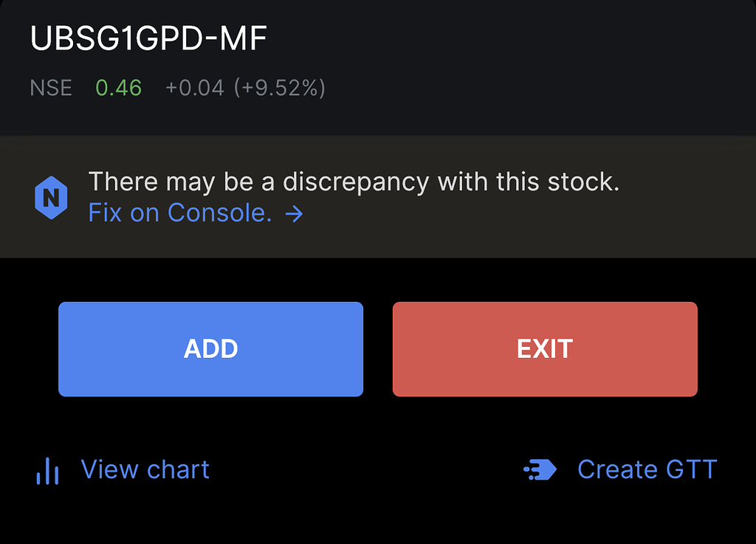Tap the green 0.46 last price
Viewport: 756px width, 544px height.
coord(119,88)
